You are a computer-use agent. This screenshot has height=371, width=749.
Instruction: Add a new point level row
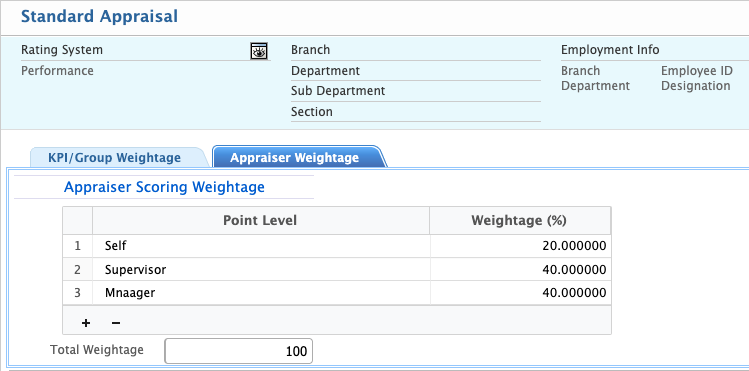click(x=86, y=323)
